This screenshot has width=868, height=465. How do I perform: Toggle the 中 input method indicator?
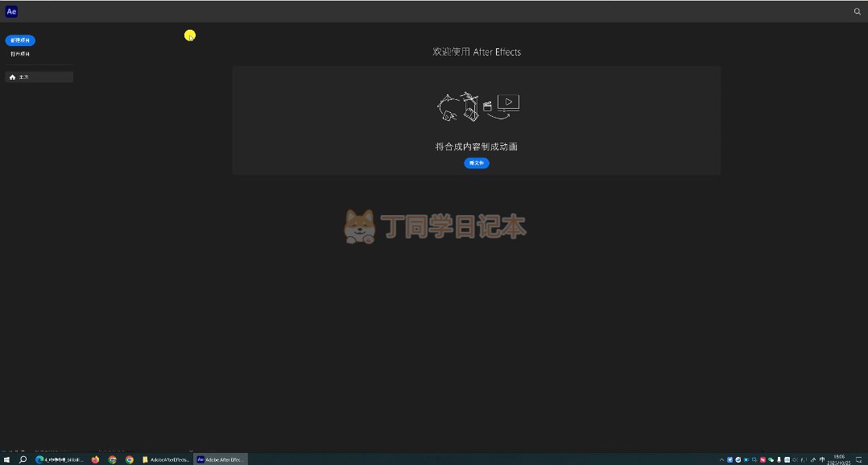coord(821,460)
